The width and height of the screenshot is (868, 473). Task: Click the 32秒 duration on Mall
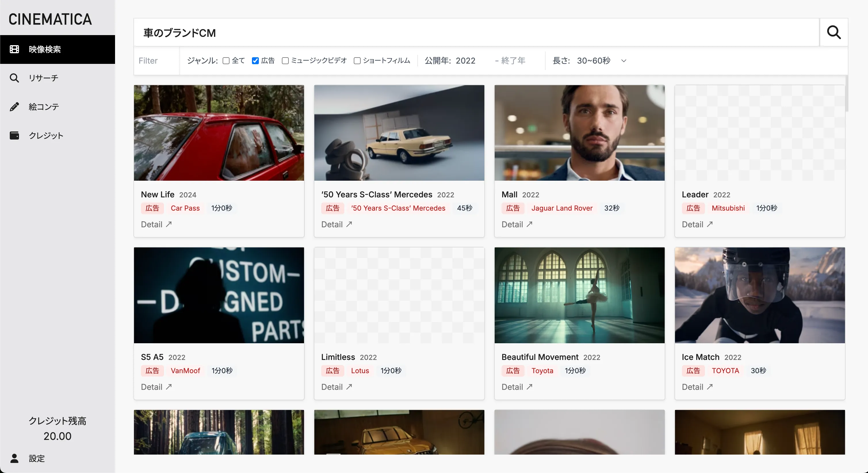pos(611,208)
